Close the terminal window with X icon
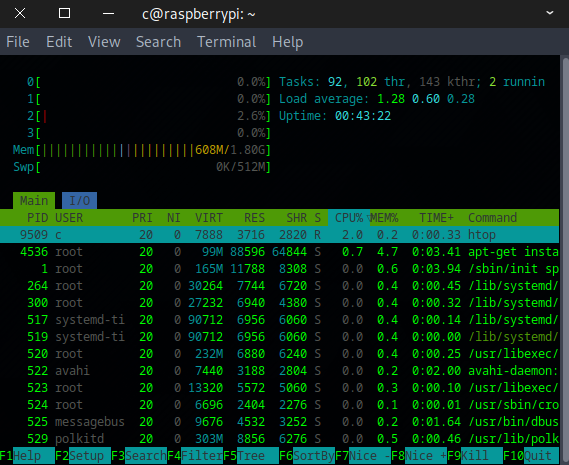This screenshot has width=569, height=465. (20, 13)
